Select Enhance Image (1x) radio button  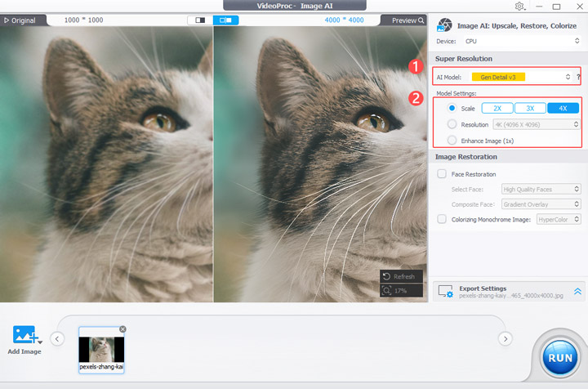(x=452, y=141)
